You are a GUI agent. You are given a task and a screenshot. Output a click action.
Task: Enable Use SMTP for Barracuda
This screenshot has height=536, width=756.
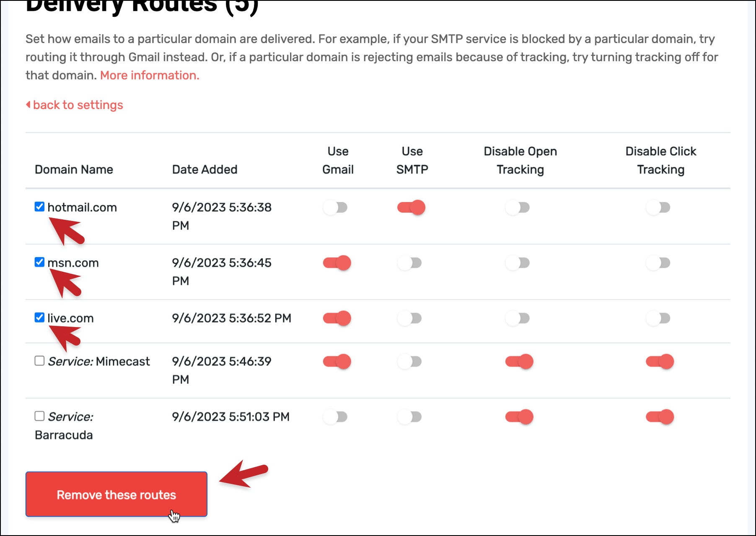coord(409,416)
